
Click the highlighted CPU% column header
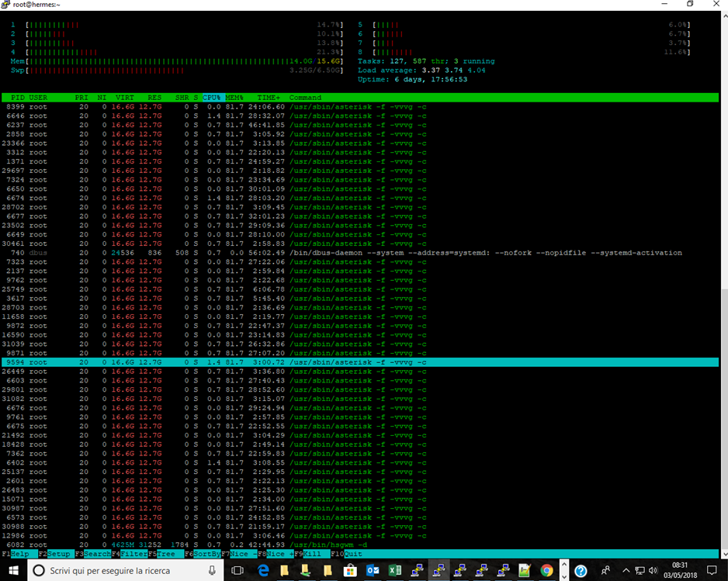click(212, 98)
